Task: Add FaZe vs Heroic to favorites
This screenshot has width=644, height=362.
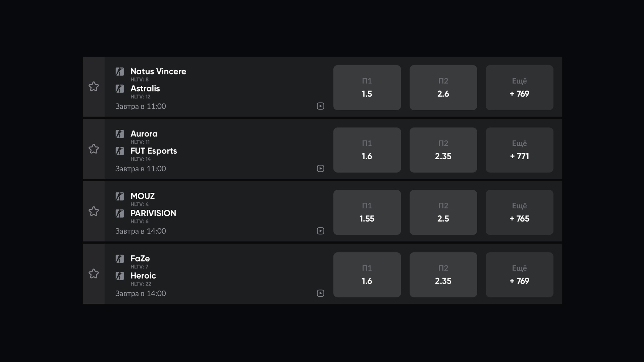Action: click(94, 274)
